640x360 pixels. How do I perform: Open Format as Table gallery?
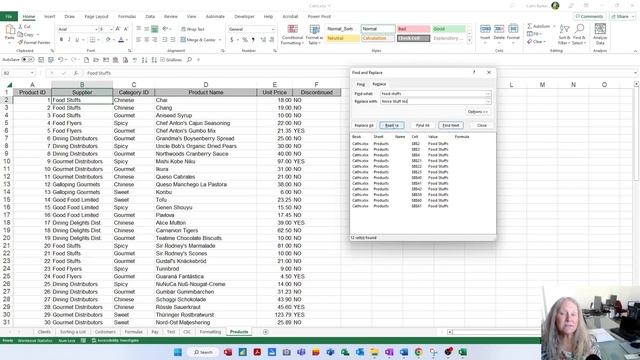[314, 34]
